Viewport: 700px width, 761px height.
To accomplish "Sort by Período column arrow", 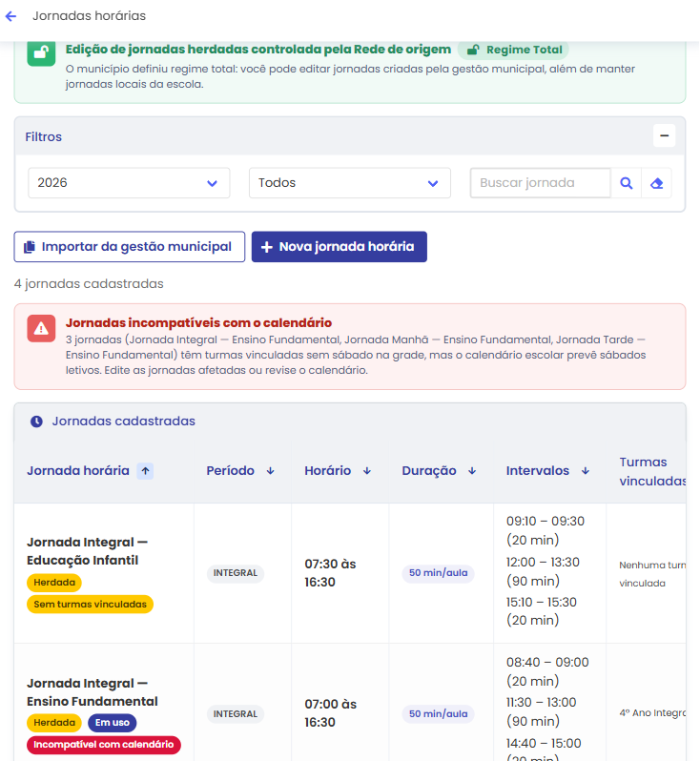I will (x=271, y=471).
